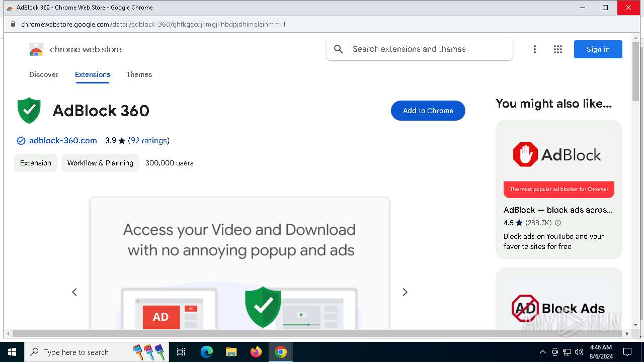
Task: Open the network status tray icon
Action: click(567, 352)
